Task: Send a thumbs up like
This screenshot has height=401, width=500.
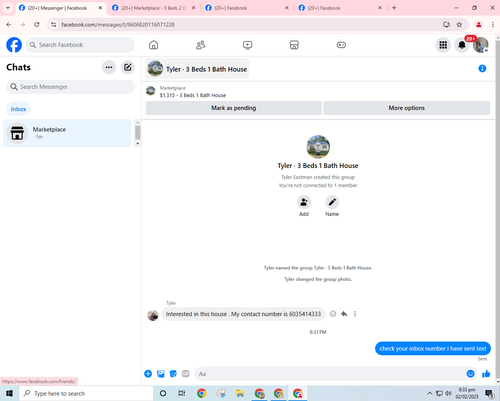Action: (486, 374)
